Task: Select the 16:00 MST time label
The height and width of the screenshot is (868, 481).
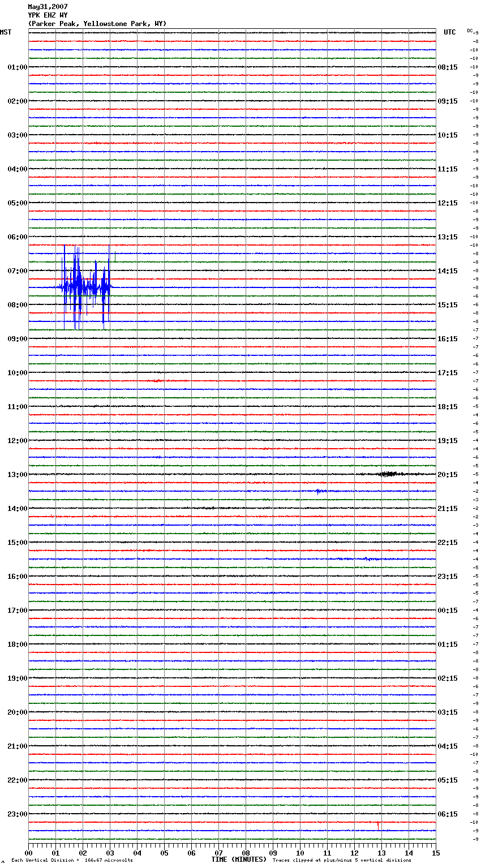Action: click(18, 577)
